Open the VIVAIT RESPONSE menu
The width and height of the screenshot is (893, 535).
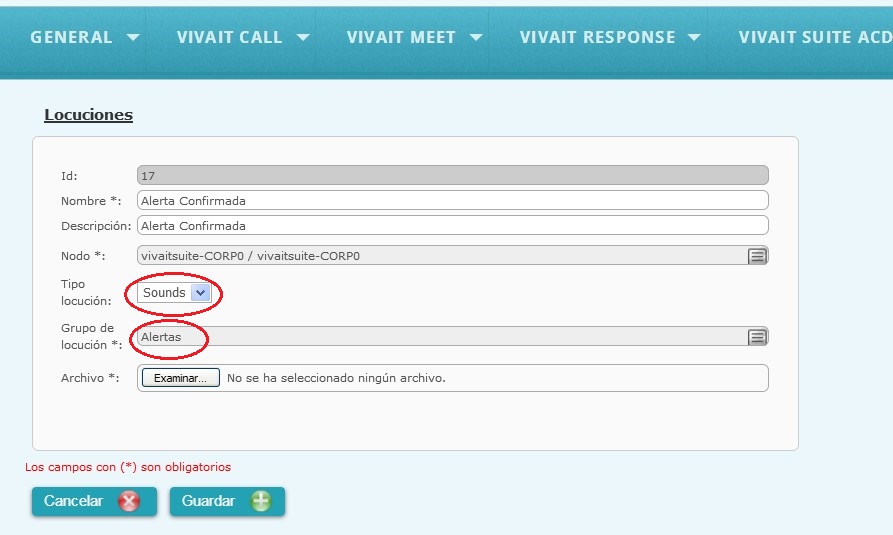tap(597, 38)
